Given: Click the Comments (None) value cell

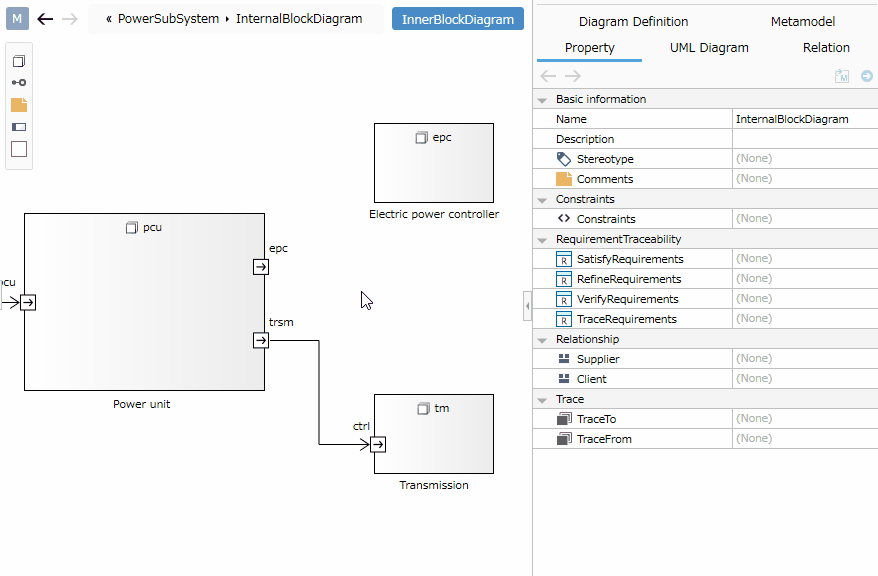Looking at the screenshot, I should [x=805, y=179].
